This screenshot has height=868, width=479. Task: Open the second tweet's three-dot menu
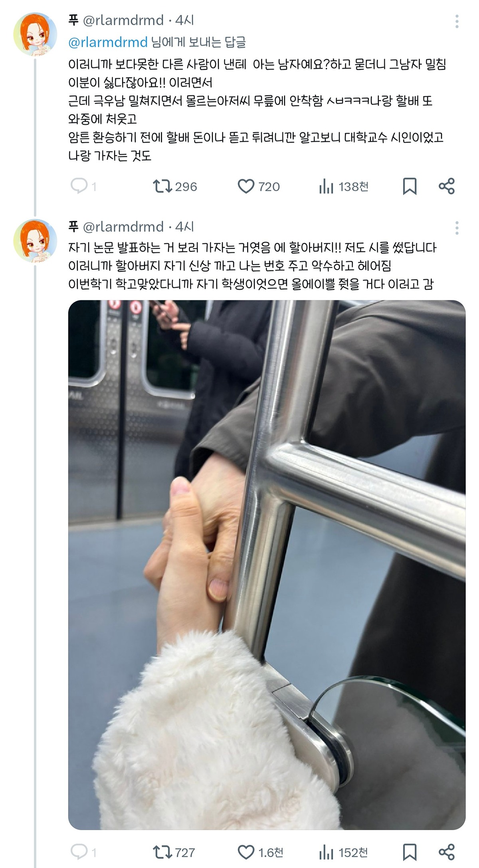(x=457, y=228)
